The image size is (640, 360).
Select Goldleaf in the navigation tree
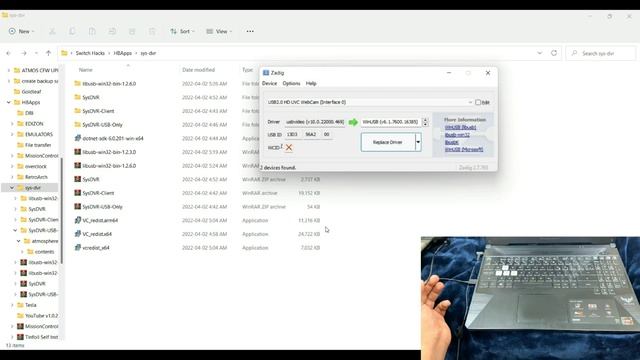click(x=31, y=92)
